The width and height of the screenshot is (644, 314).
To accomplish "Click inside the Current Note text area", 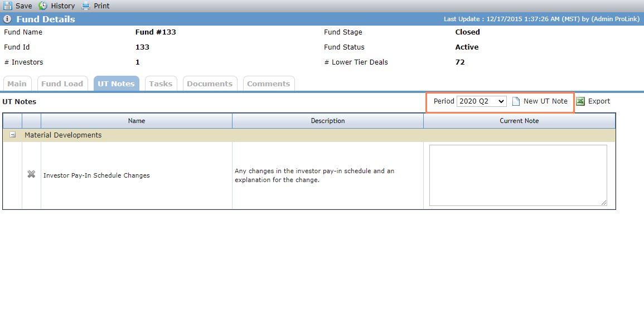I will (519, 175).
